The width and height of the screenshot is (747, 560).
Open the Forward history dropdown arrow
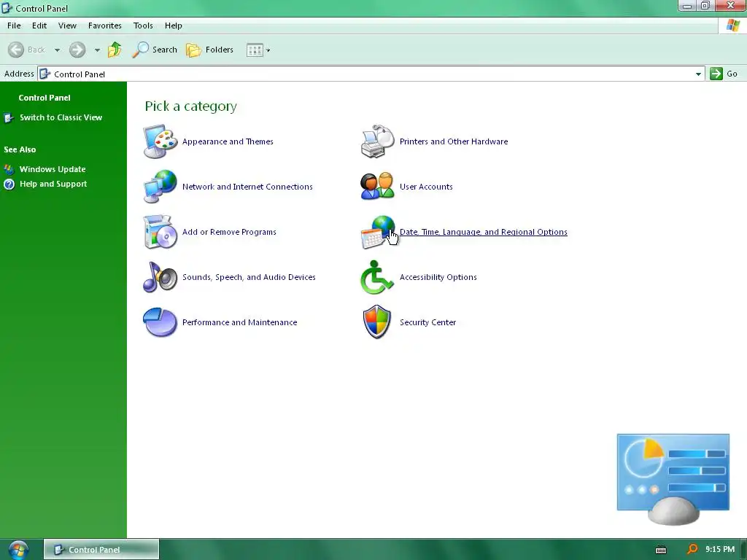coord(97,50)
